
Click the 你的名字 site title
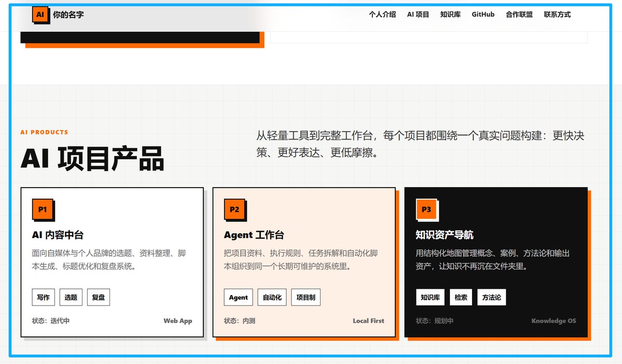point(68,15)
